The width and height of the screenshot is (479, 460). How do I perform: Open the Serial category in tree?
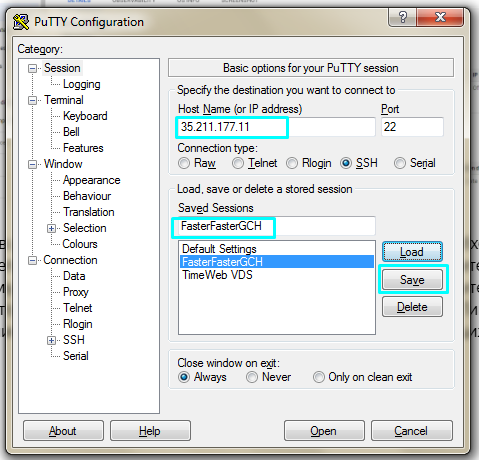point(76,356)
